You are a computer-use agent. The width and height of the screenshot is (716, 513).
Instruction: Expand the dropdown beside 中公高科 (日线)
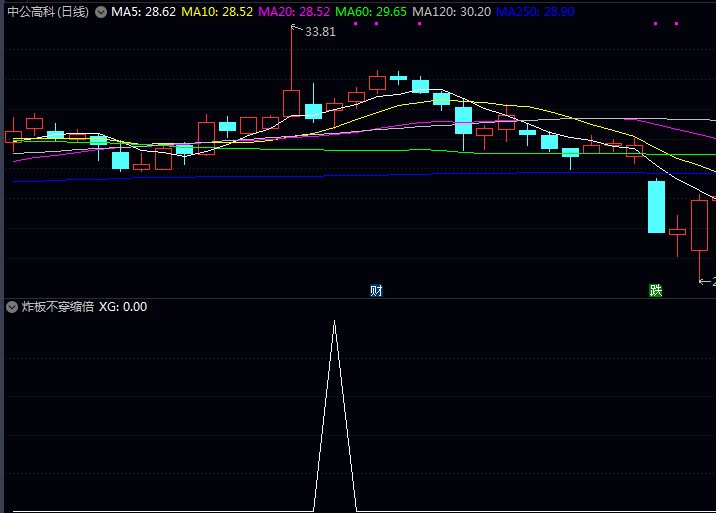coord(101,12)
